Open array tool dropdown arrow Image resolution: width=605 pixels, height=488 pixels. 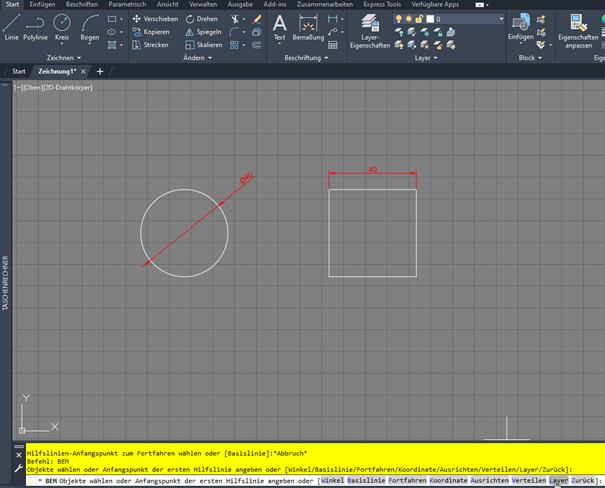(243, 45)
